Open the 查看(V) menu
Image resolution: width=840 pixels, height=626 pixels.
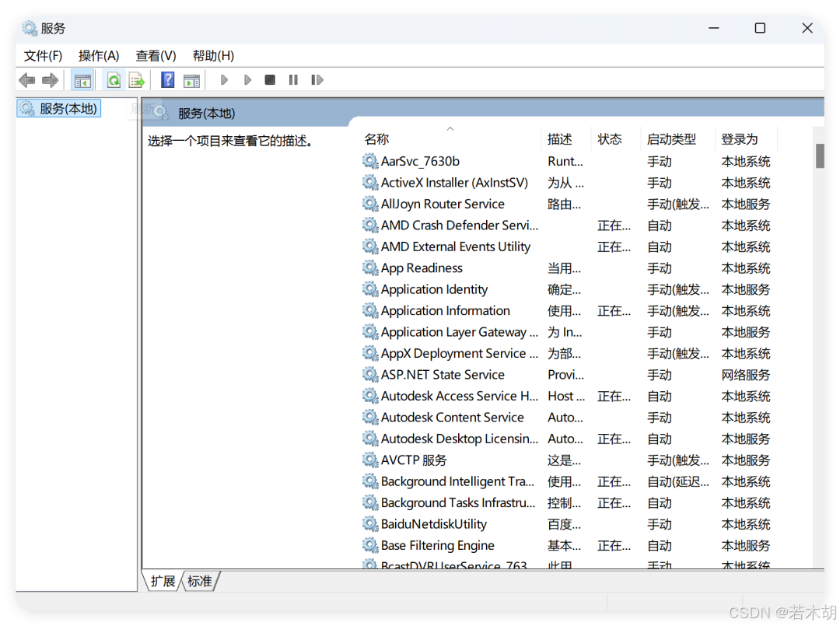(x=156, y=56)
